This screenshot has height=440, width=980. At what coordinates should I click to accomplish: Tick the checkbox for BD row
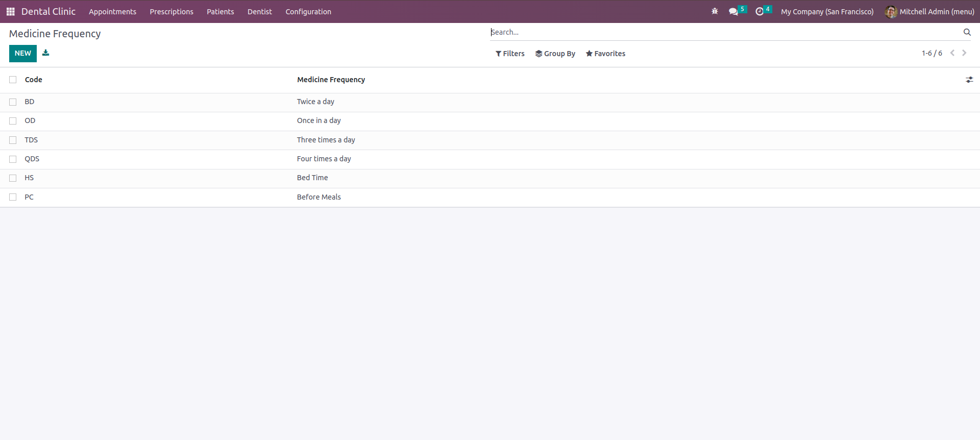tap(13, 102)
